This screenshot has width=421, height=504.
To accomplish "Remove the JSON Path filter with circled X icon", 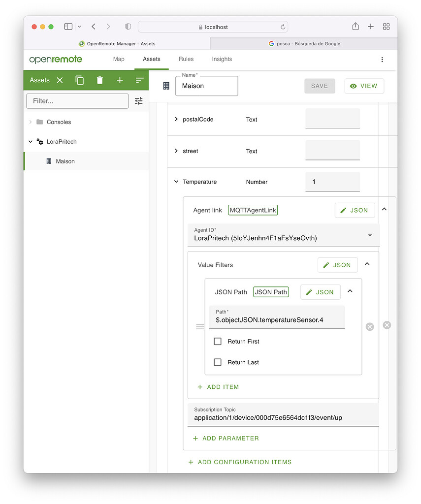I will pos(369,326).
